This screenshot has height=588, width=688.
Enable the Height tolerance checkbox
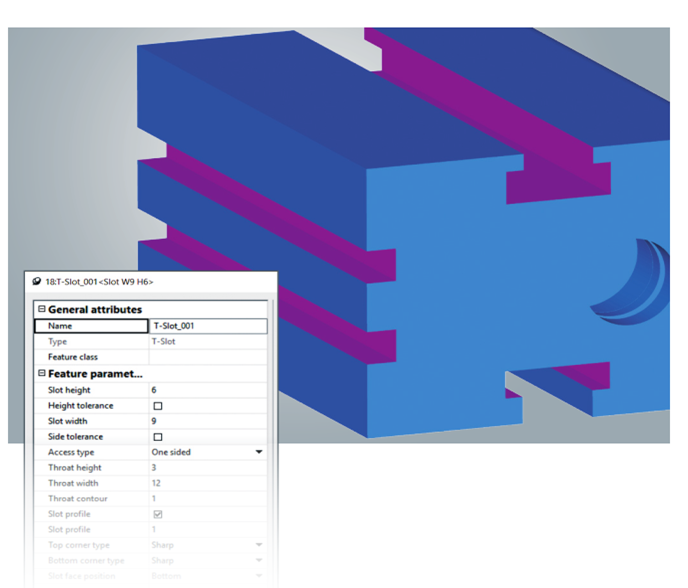(x=158, y=406)
